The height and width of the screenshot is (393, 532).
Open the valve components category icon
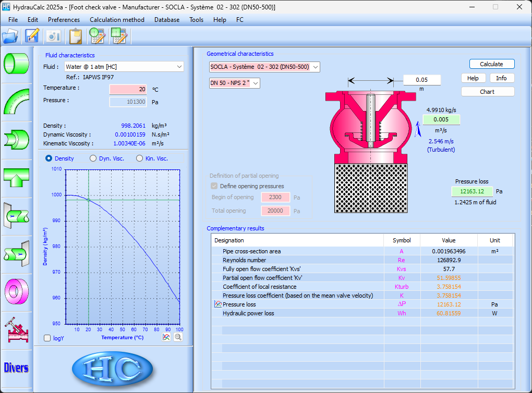tap(16, 329)
